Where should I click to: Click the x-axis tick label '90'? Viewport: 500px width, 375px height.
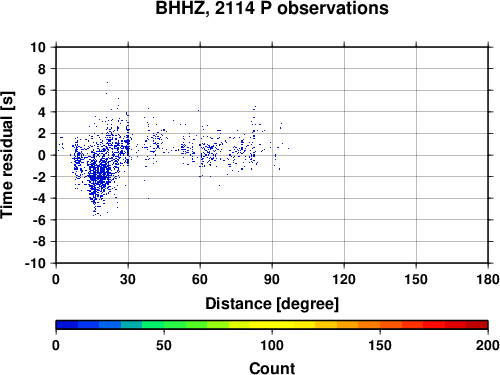(x=272, y=279)
